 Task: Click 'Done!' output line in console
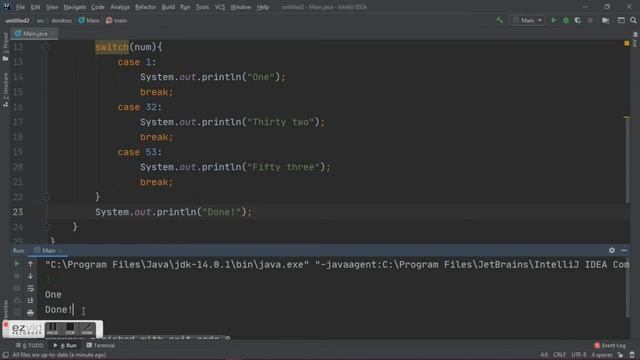coord(59,310)
